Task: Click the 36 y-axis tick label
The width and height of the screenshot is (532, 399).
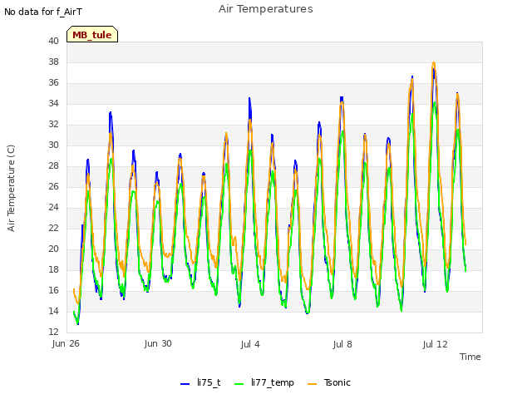Action: pyautogui.click(x=53, y=82)
